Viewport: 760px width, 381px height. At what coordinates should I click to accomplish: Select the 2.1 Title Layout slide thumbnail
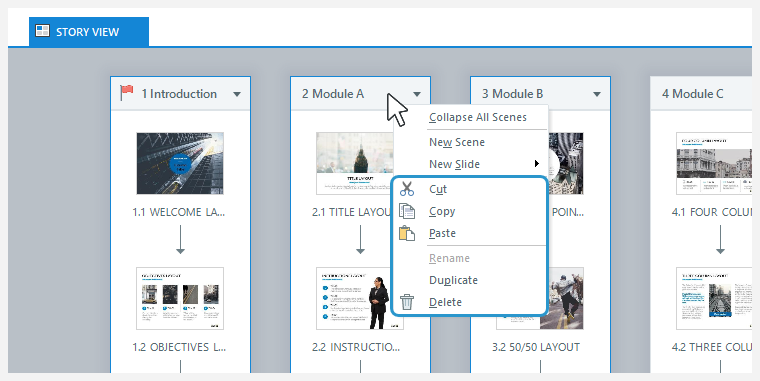tap(355, 163)
